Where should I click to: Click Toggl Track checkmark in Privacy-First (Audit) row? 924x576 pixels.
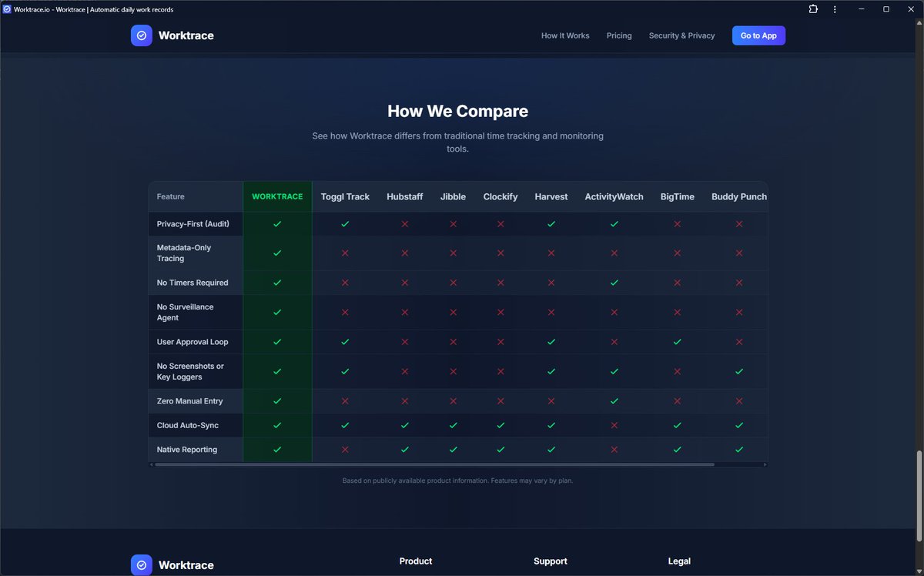tap(345, 224)
